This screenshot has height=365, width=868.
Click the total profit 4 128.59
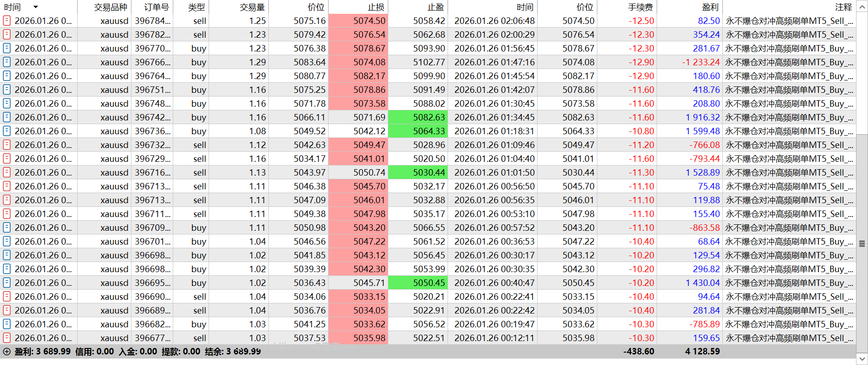coord(703,351)
